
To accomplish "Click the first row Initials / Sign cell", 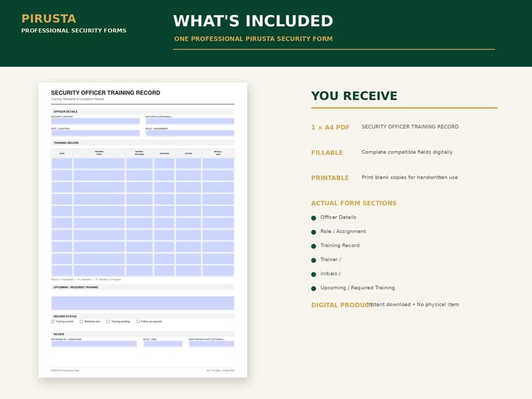I will pos(218,164).
